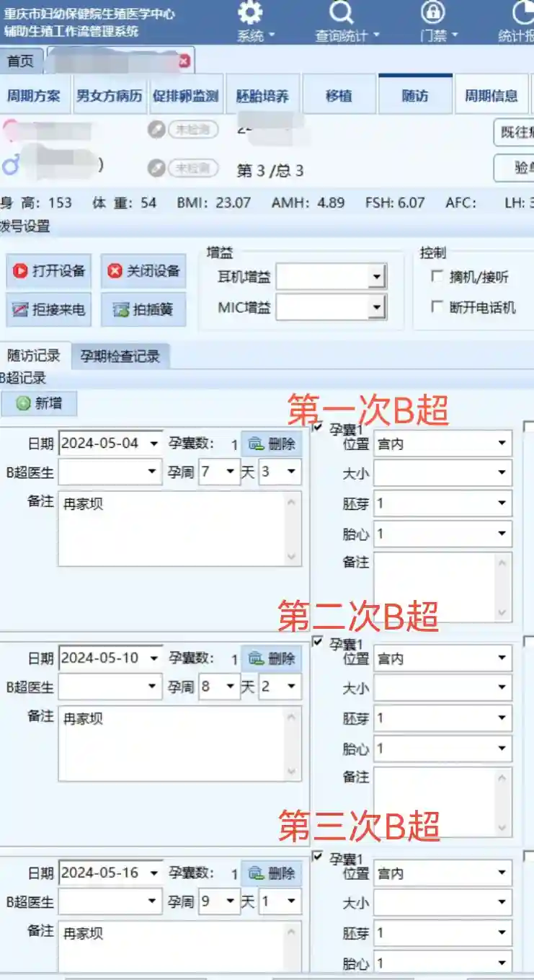
Task: Click the 关闭设备 button
Action: 143,271
